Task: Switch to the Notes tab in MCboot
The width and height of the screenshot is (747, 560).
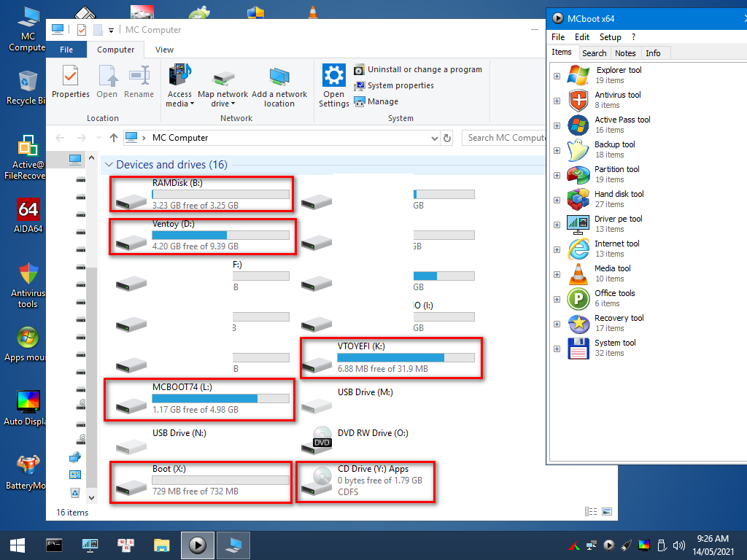Action: (625, 53)
